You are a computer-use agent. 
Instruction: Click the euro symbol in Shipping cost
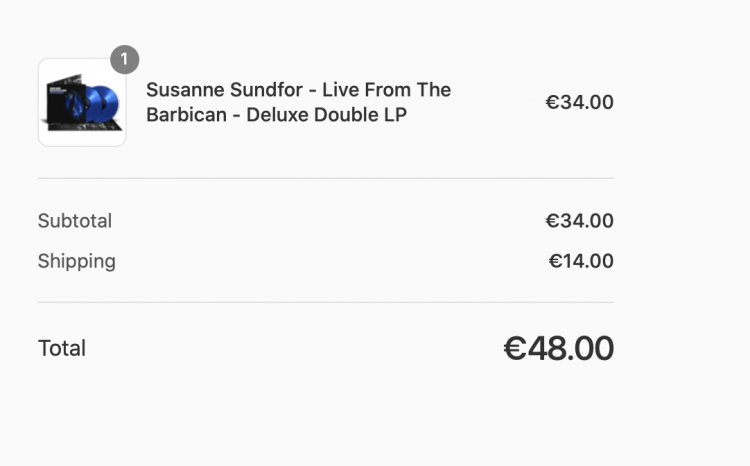555,261
